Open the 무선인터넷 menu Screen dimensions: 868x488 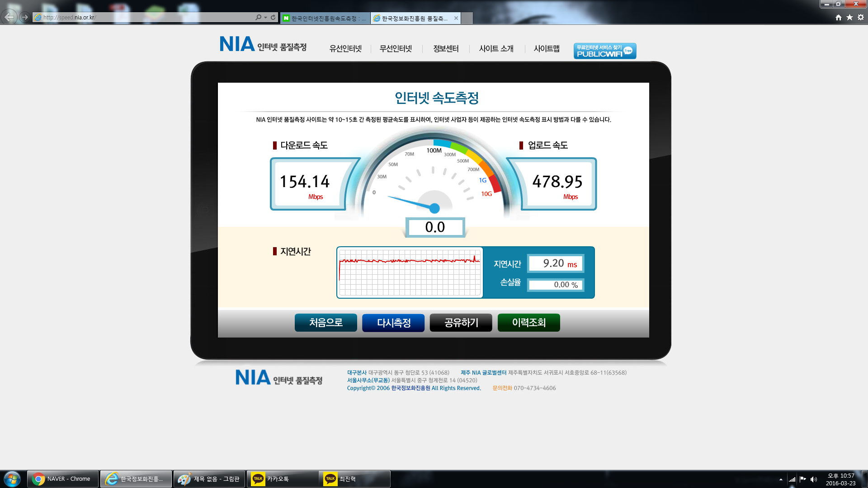click(x=396, y=48)
